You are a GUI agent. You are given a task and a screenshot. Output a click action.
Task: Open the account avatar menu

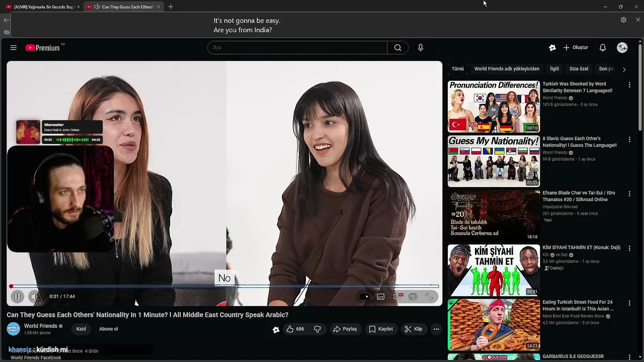click(x=622, y=48)
